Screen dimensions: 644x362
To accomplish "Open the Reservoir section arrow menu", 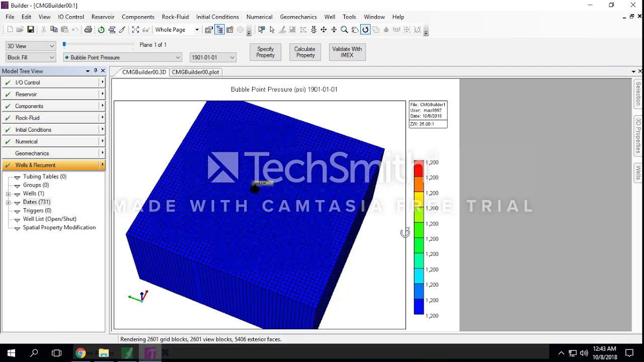I will click(102, 94).
